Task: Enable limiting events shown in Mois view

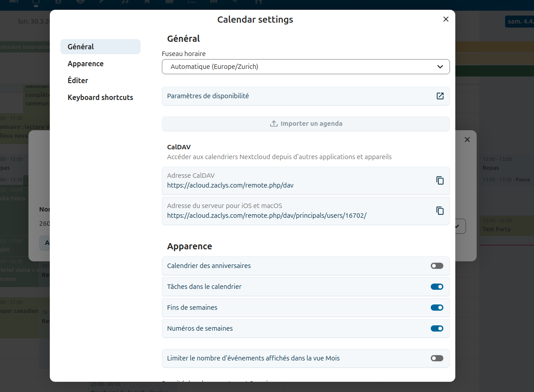Action: (x=437, y=358)
